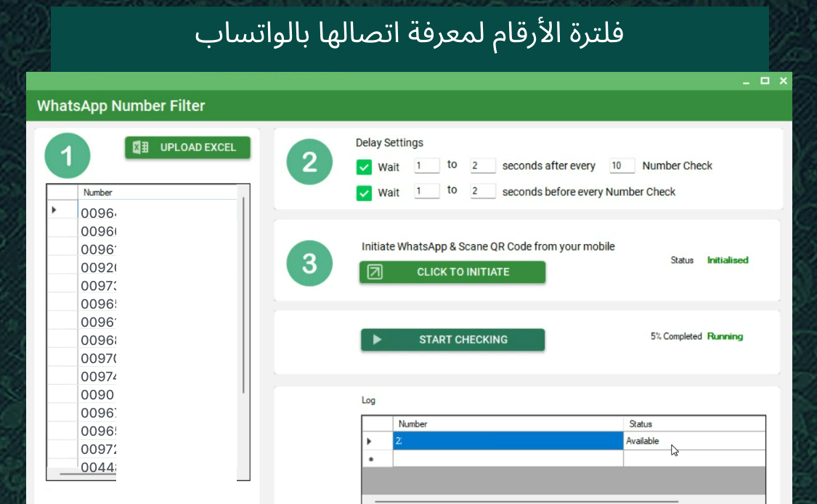Click the play icon on Start Checking
Viewport: 817px width, 504px height.
tap(377, 340)
